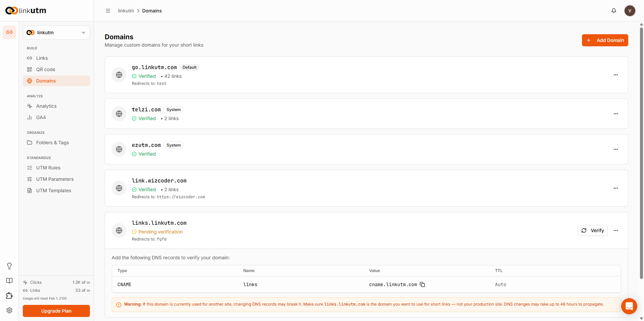Open the settings gear icon
This screenshot has height=321, width=644.
click(9, 310)
